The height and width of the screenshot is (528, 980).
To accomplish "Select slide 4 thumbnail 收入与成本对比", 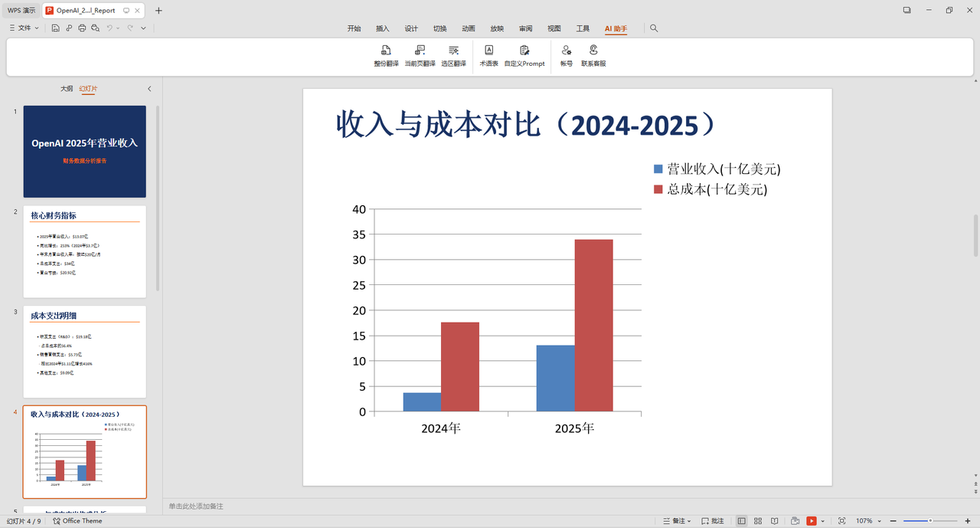I will [x=85, y=452].
